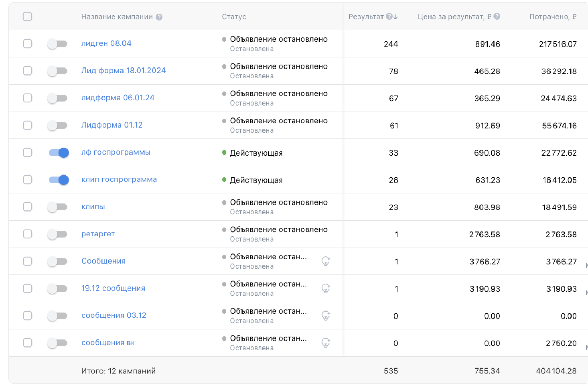Viewport: 588px width, 386px height.
Task: Check the box for клипы campaign
Action: click(28, 207)
